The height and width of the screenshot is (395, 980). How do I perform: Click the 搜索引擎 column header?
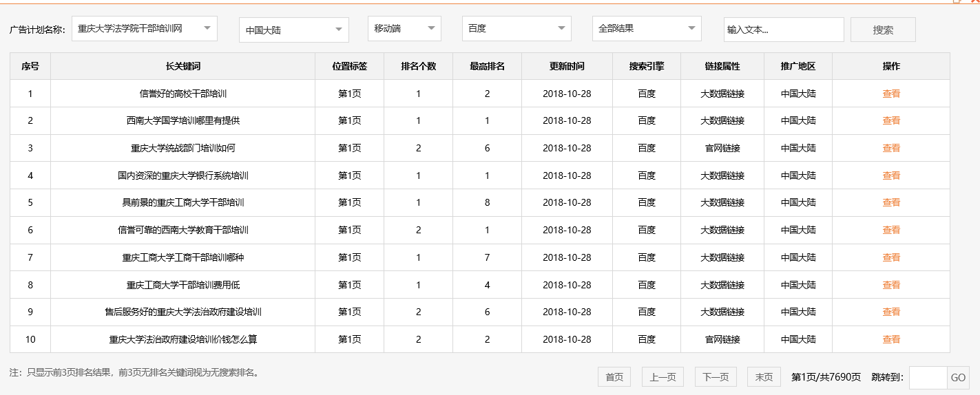(647, 66)
